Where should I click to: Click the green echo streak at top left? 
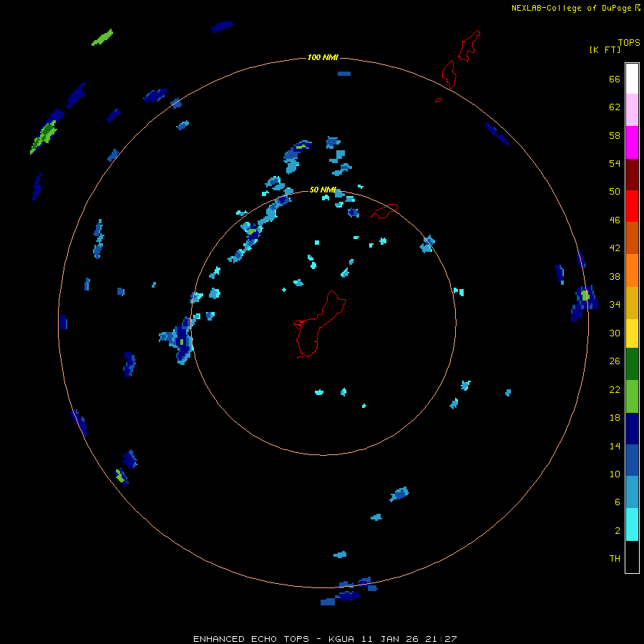(x=102, y=37)
